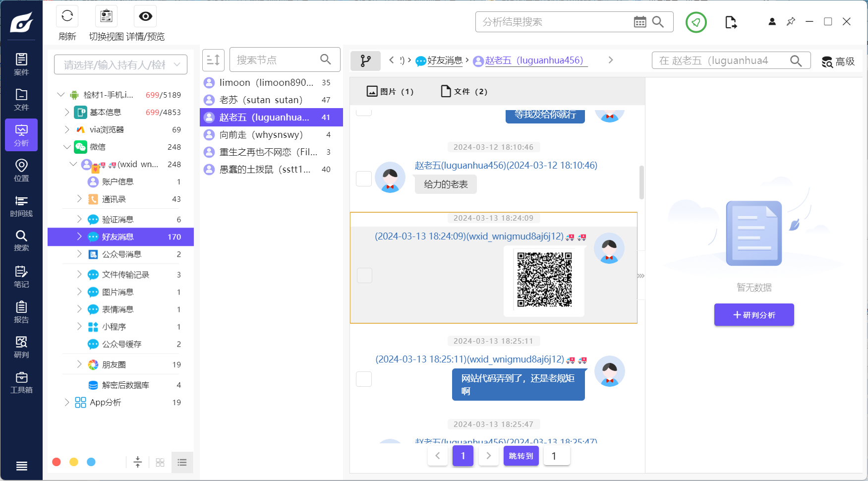Open the 搜索 section in sidebar
868x481 pixels.
(x=21, y=240)
